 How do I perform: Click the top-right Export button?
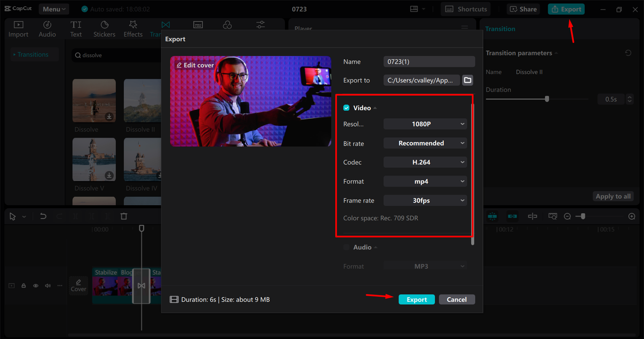[566, 9]
